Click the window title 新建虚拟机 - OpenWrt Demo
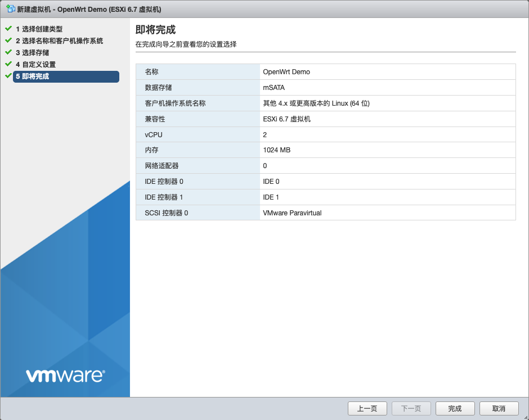The image size is (529, 420). tap(89, 10)
